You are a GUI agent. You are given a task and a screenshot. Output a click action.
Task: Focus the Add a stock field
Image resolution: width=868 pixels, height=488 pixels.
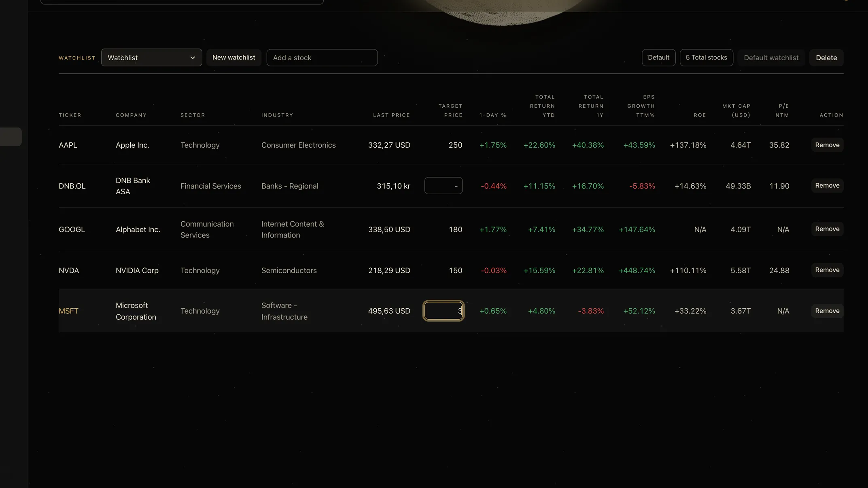(x=322, y=57)
